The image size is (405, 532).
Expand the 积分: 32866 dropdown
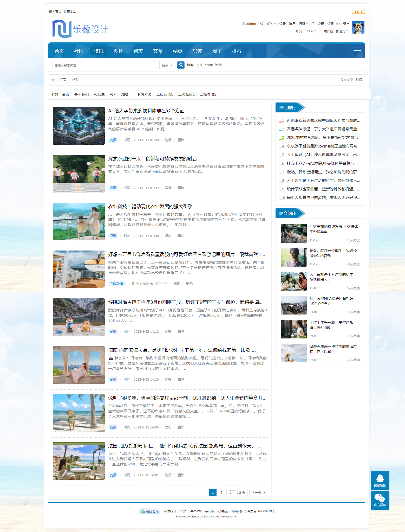306,31
